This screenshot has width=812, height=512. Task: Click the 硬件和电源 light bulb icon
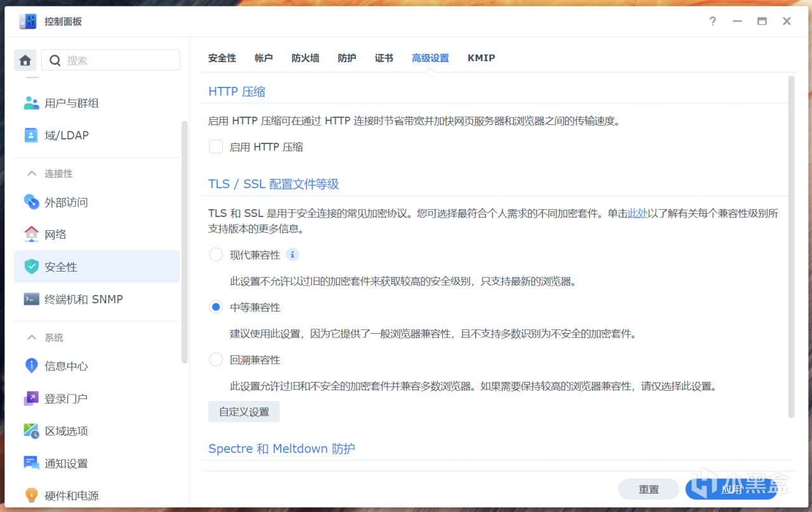pos(31,496)
